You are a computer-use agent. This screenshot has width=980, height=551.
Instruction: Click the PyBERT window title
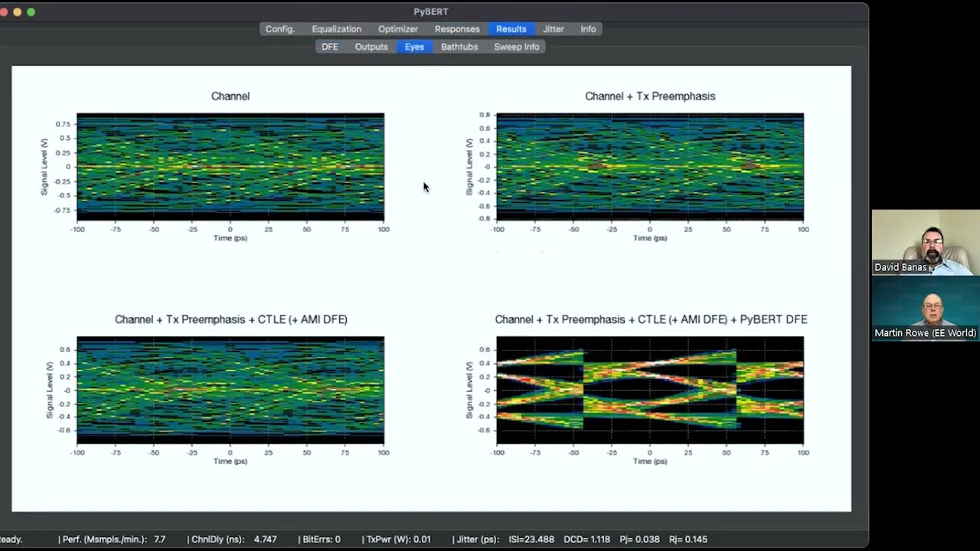pyautogui.click(x=430, y=11)
